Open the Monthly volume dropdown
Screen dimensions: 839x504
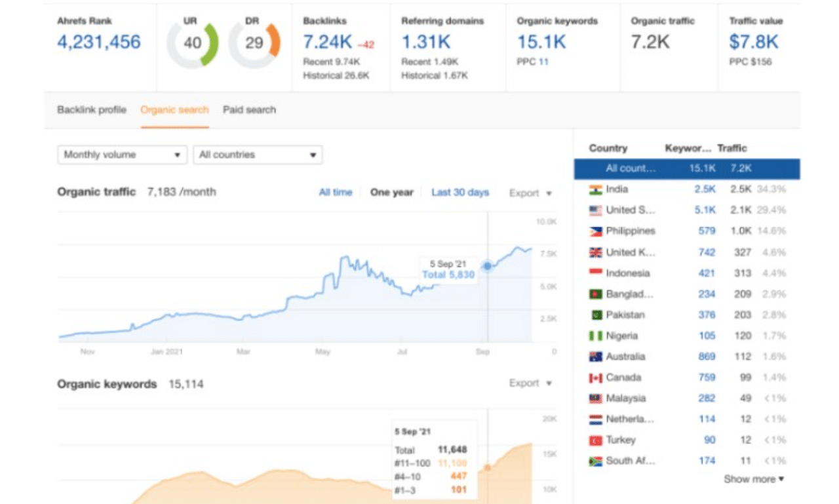tap(122, 155)
